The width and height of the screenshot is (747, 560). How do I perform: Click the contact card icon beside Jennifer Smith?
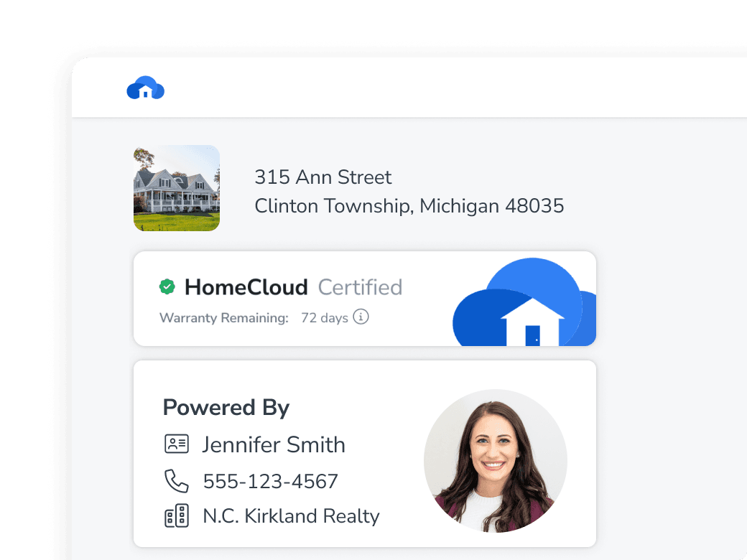click(177, 444)
